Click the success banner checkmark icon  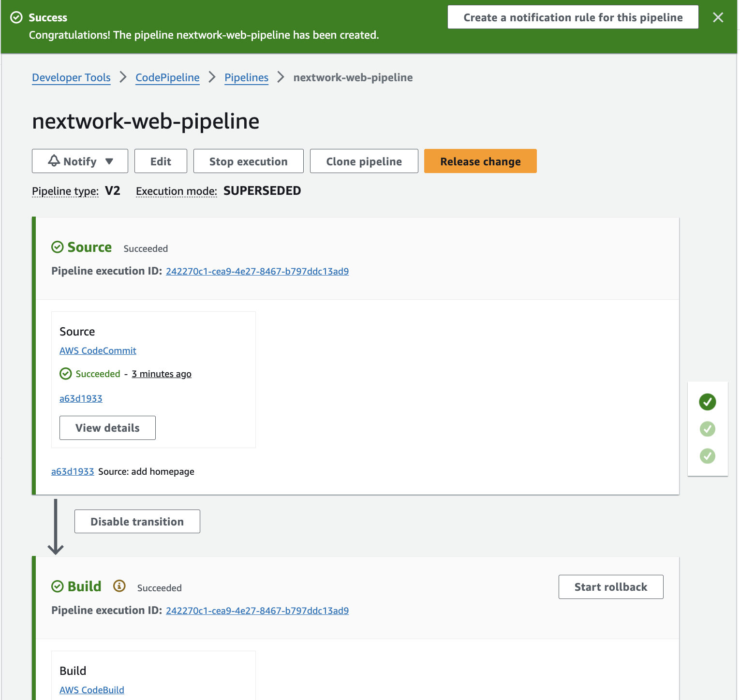click(16, 17)
